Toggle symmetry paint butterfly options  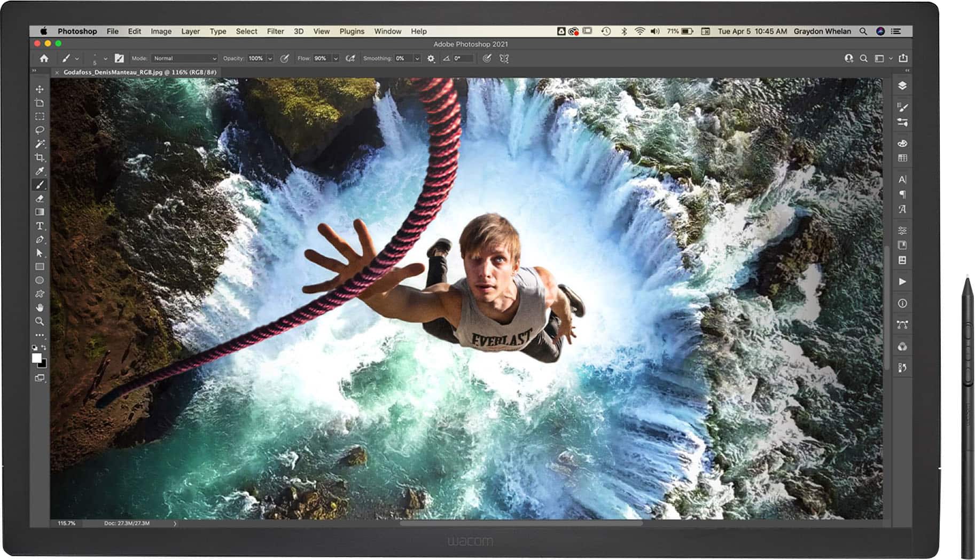[x=504, y=59]
